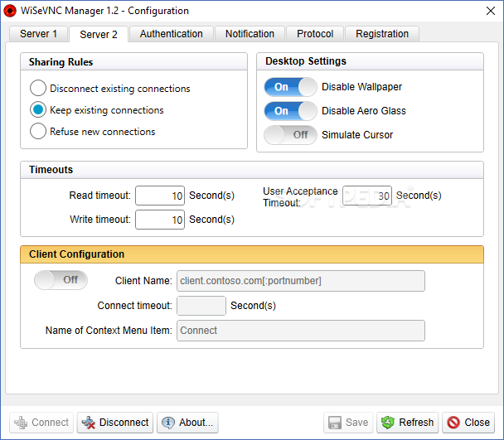Open the Protocol tab
The image size is (504, 440).
tap(315, 34)
